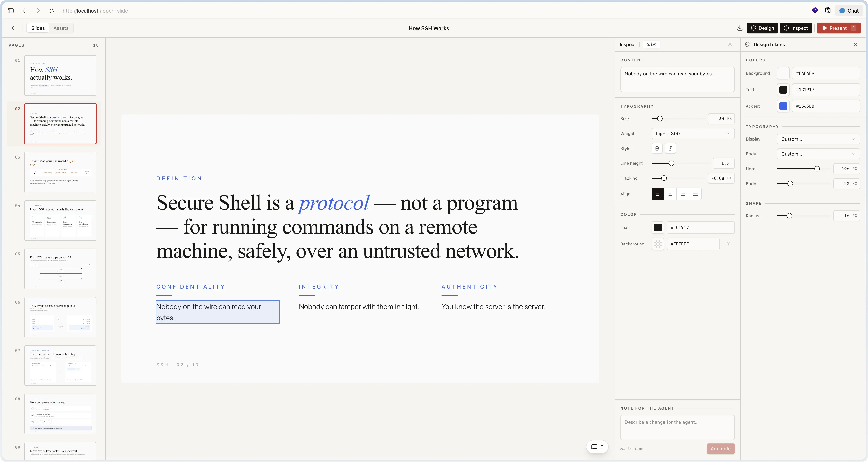Open the Body font dropdown
The height and width of the screenshot is (462, 868).
[818, 154]
